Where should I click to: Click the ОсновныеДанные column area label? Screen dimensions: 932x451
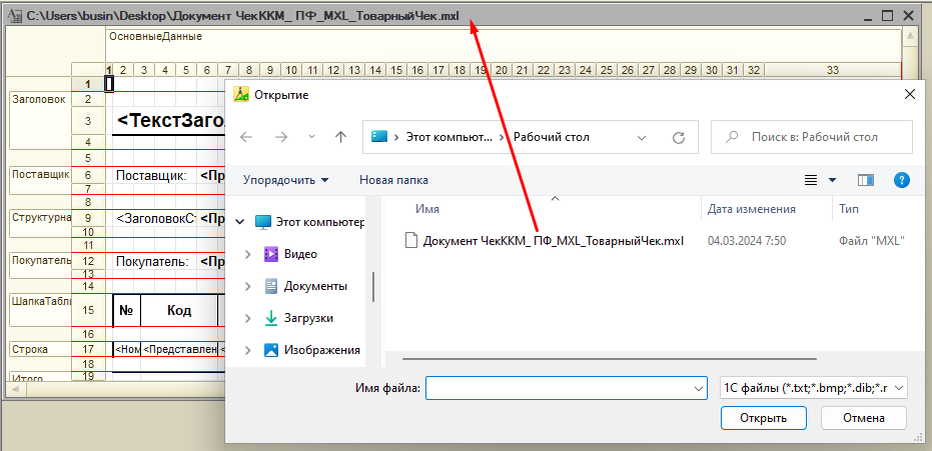point(155,36)
